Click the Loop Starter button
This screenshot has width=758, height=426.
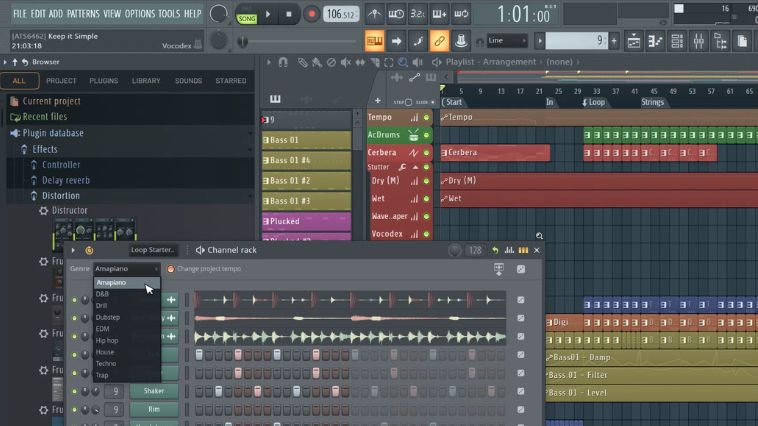[153, 250]
